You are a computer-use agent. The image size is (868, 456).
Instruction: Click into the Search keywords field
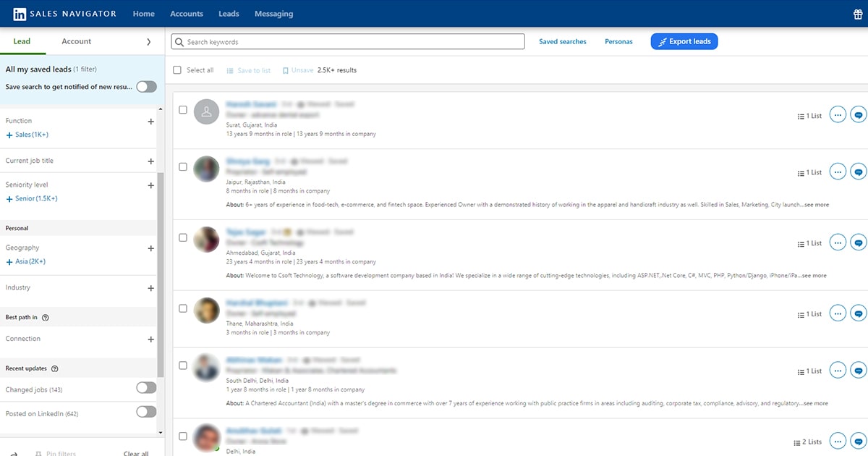pos(347,42)
